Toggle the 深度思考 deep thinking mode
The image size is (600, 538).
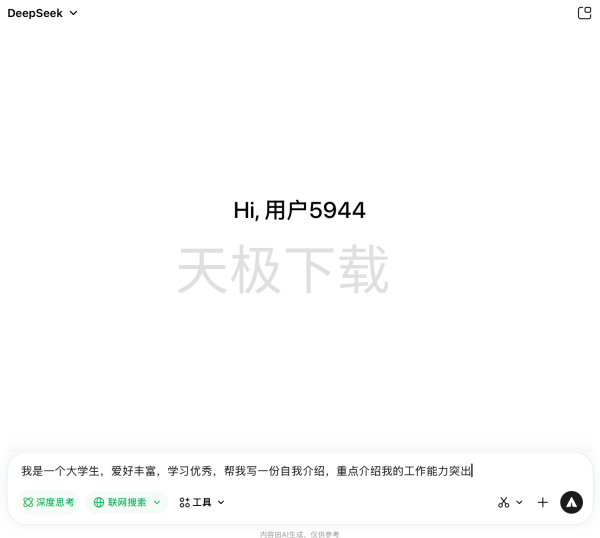coord(48,502)
